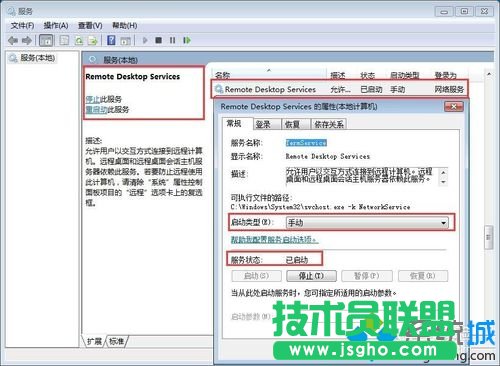Open the help configuring startup options link
The width and height of the screenshot is (500, 366).
click(x=275, y=239)
